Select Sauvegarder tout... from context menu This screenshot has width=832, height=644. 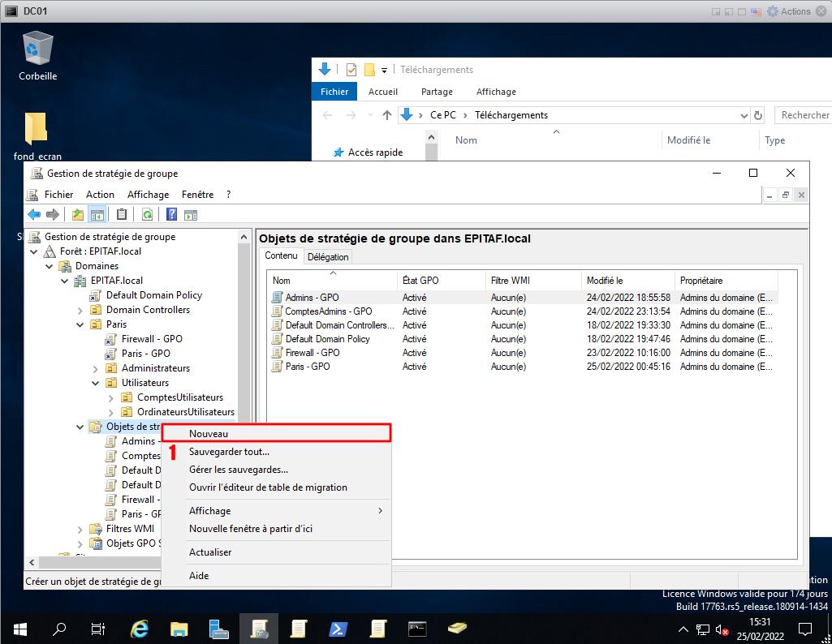click(x=229, y=452)
